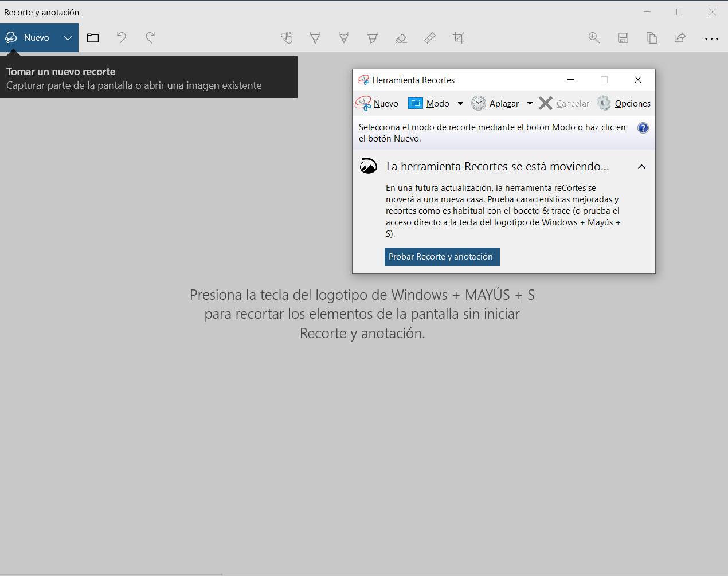Open the three-dots more menu

coord(711,38)
